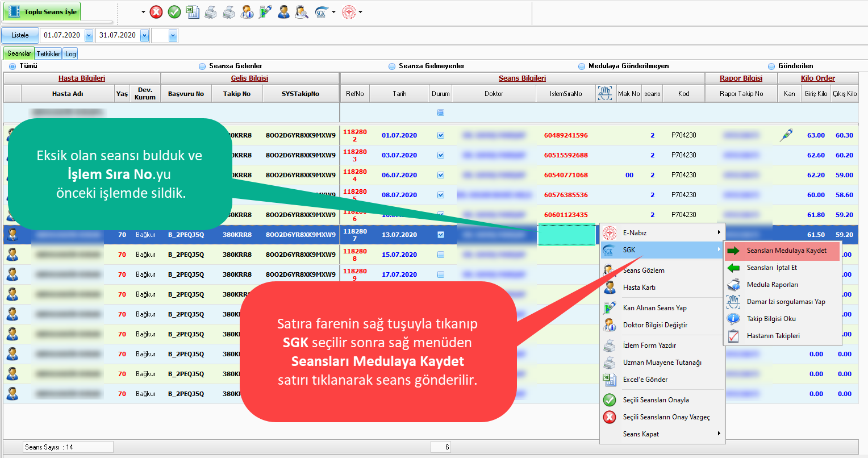
Task: Toggle Durum checkbox on 01.07.2020 row
Action: tap(441, 135)
